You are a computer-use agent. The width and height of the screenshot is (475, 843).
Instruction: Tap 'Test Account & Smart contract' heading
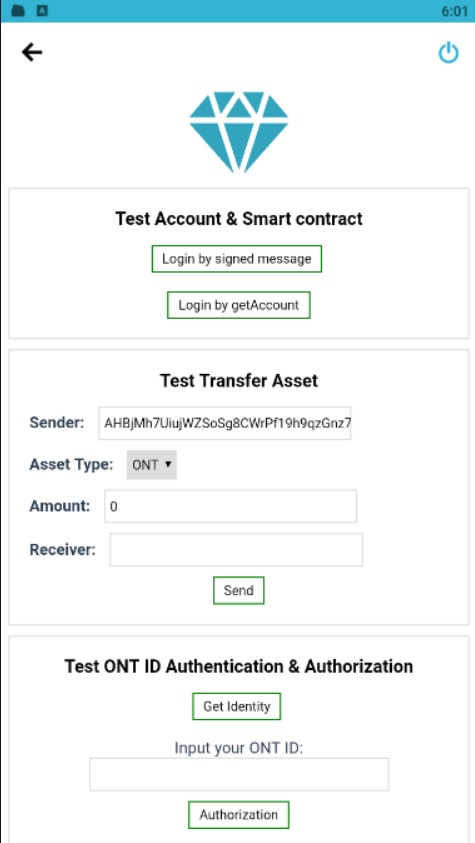click(239, 219)
